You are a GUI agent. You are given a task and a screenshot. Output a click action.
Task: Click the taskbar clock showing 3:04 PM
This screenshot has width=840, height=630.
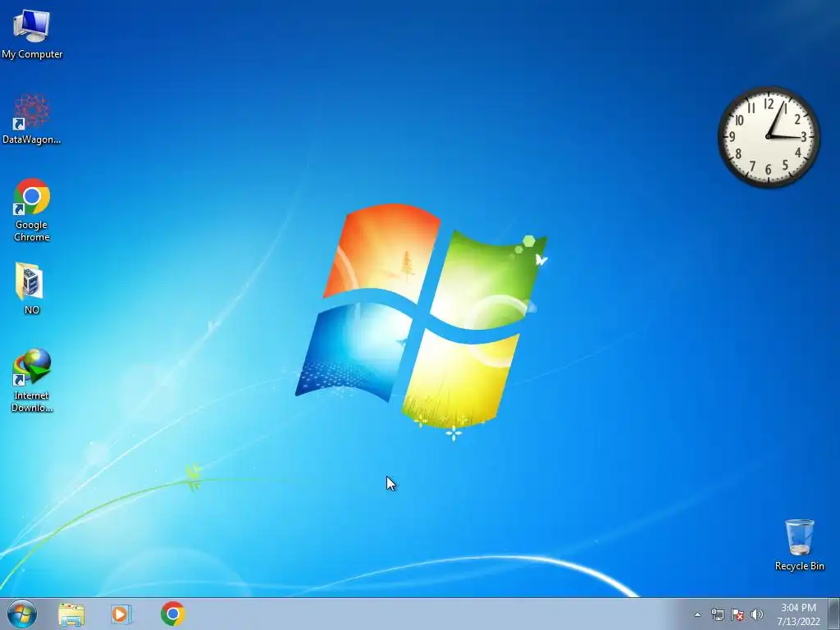pyautogui.click(x=798, y=614)
